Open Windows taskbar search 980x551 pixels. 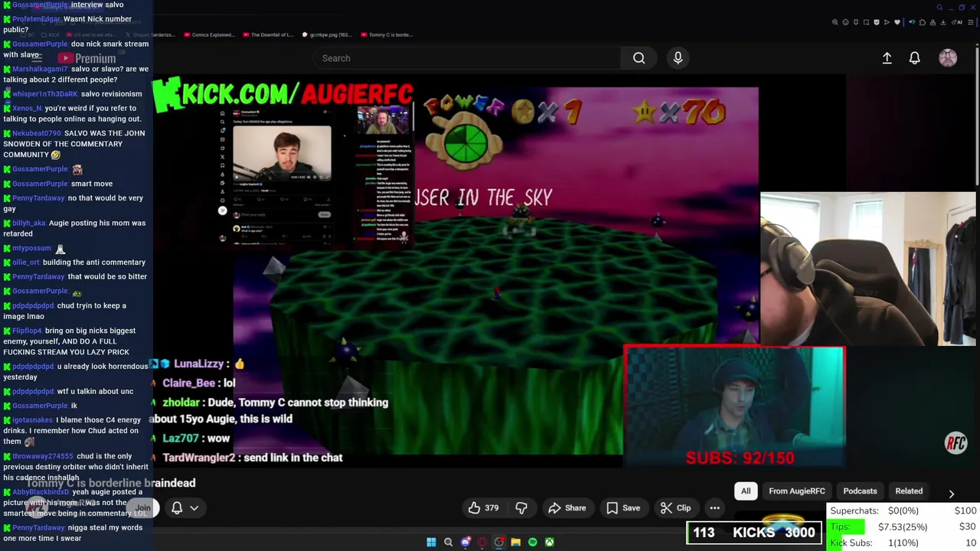point(448,542)
